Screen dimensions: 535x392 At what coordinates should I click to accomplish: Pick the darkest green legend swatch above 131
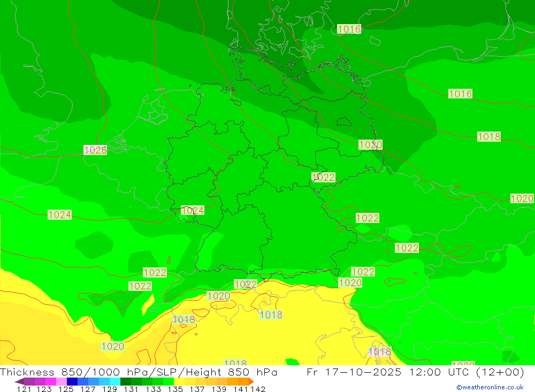[126, 381]
